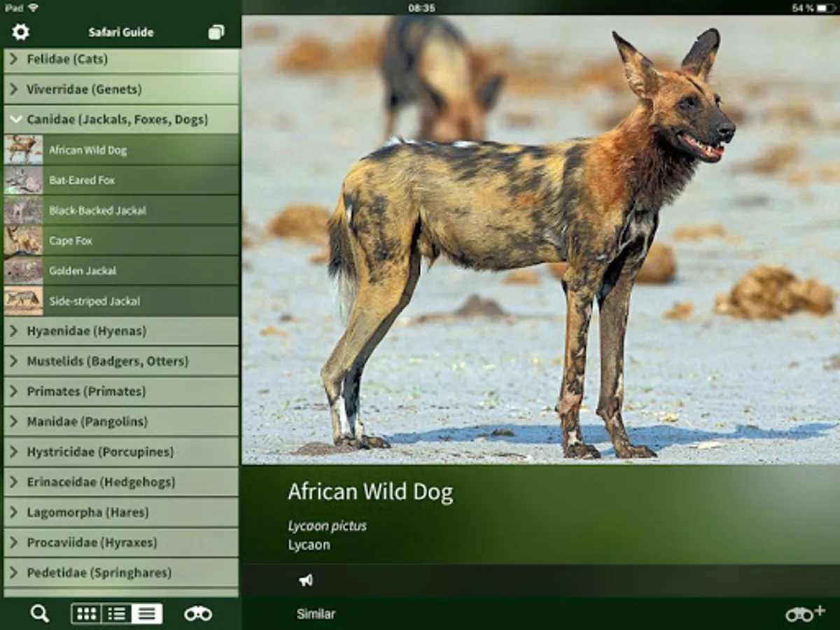840x630 pixels.
Task: Expand Hystricidae (Porcupines) group
Action: coord(121,451)
